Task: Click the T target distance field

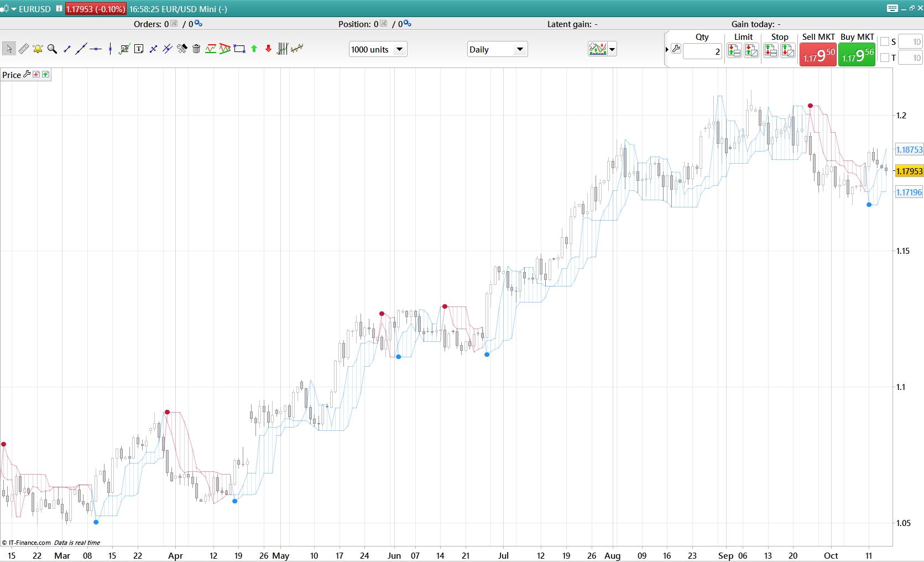Action: pos(910,58)
